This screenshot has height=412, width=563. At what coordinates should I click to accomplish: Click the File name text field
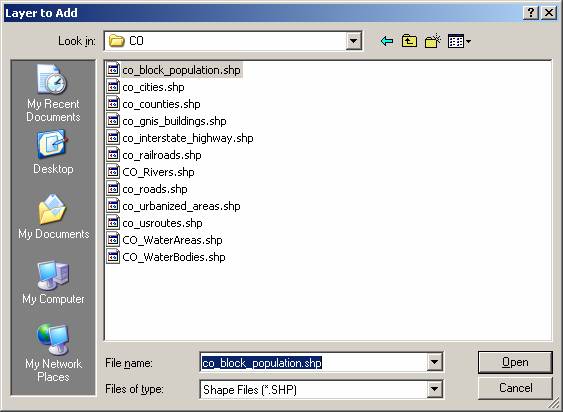click(x=313, y=362)
